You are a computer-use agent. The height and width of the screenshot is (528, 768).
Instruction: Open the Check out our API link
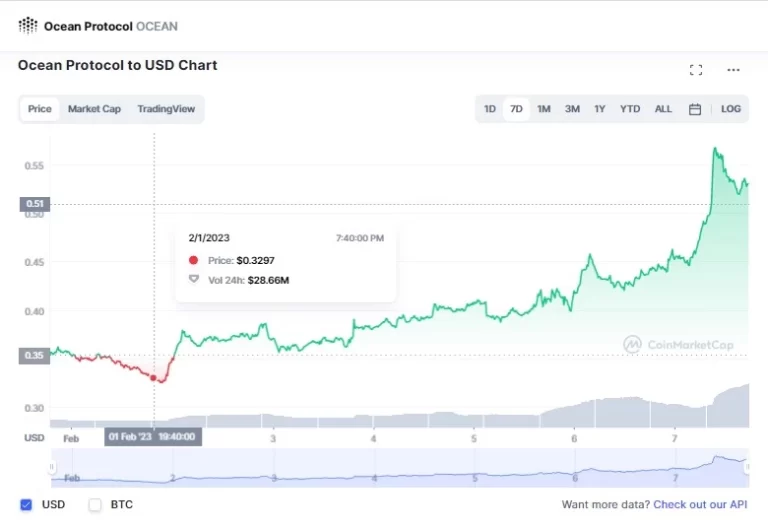(700, 504)
